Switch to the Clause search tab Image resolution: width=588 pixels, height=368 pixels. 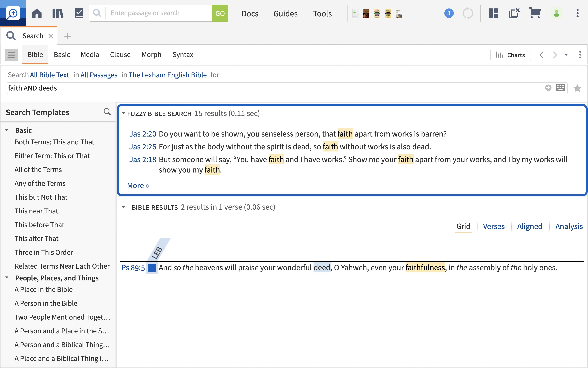click(120, 55)
